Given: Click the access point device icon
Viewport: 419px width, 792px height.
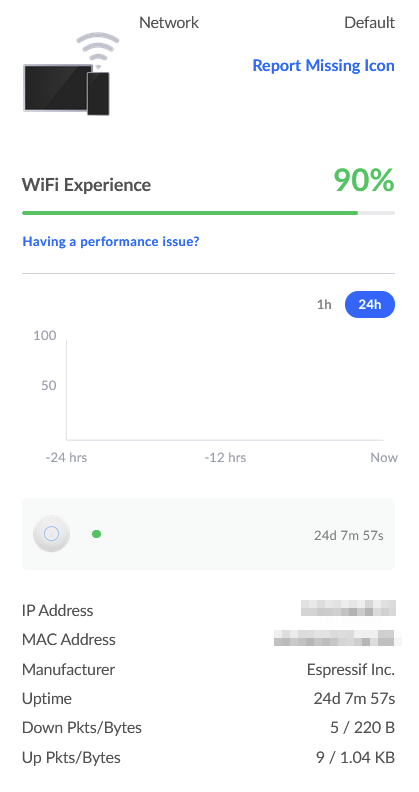Looking at the screenshot, I should [51, 533].
